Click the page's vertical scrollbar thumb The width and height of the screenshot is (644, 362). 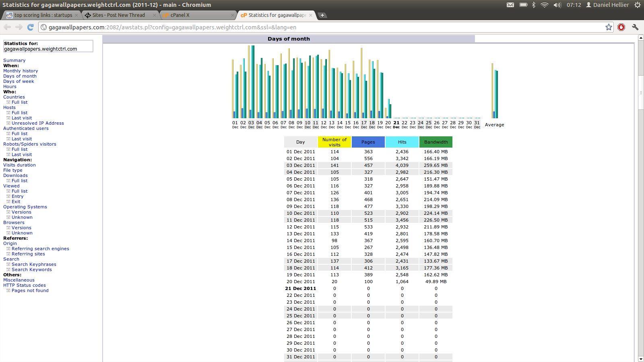pos(641,92)
